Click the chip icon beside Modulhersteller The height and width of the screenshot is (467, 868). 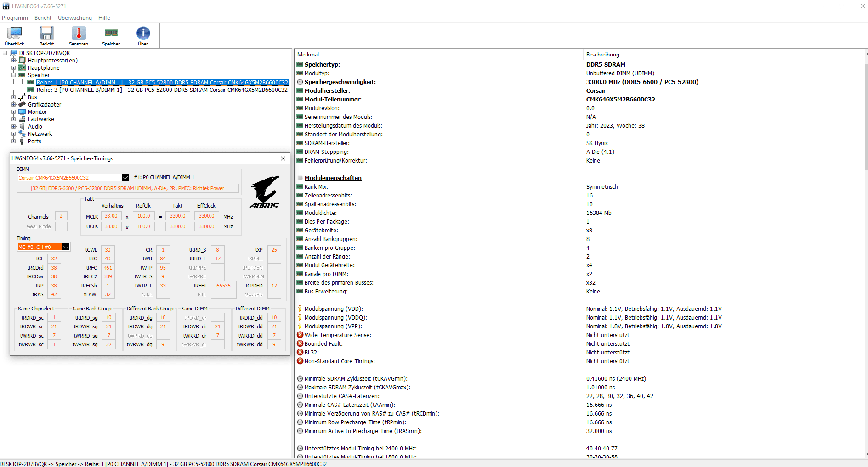(300, 91)
